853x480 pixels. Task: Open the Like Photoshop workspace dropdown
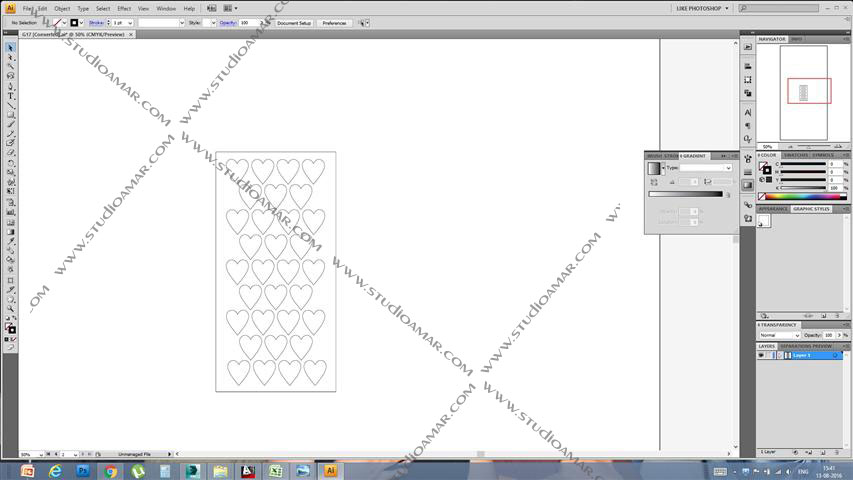[702, 8]
